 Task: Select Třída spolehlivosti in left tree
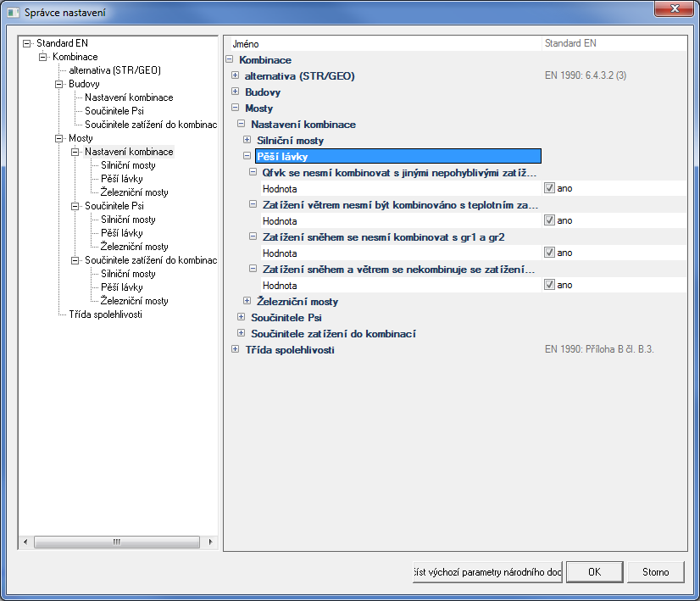(105, 314)
